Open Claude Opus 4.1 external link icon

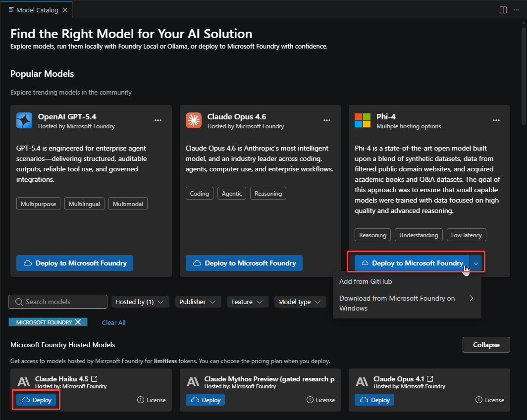430,379
